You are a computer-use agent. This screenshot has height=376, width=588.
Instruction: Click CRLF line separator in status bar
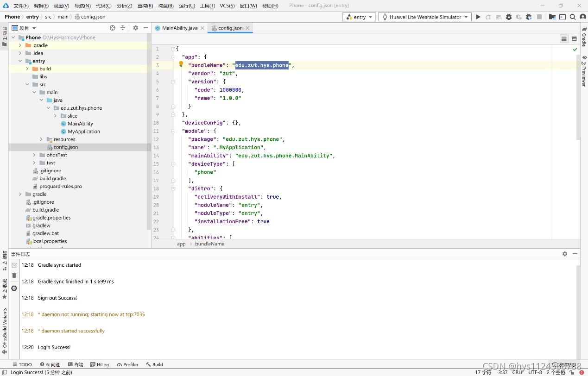click(517, 372)
